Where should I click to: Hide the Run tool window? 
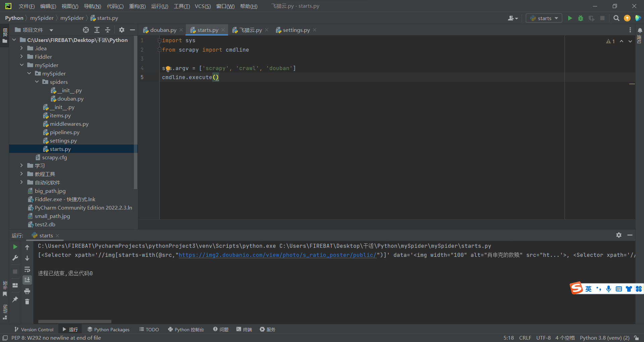coord(630,235)
